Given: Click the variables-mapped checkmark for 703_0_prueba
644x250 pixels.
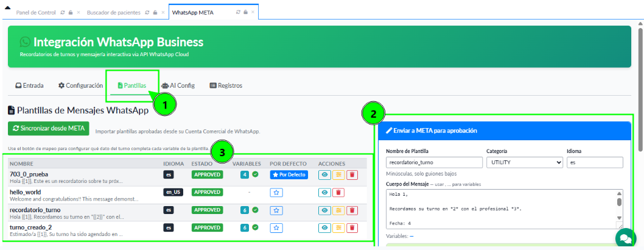Looking at the screenshot, I should (255, 174).
